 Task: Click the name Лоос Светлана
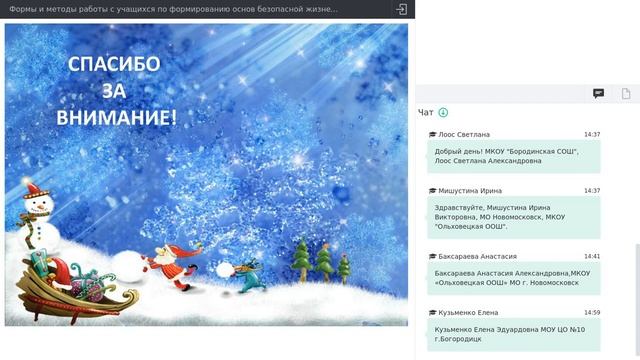pos(464,134)
